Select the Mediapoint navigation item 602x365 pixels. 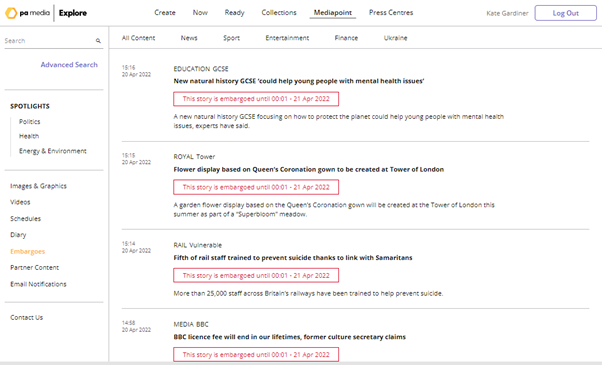pyautogui.click(x=332, y=13)
